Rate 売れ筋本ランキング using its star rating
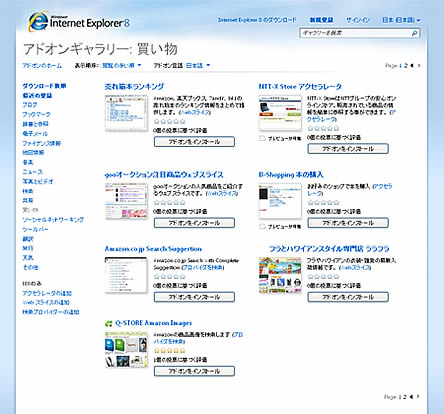The height and width of the screenshot is (414, 444). point(170,122)
